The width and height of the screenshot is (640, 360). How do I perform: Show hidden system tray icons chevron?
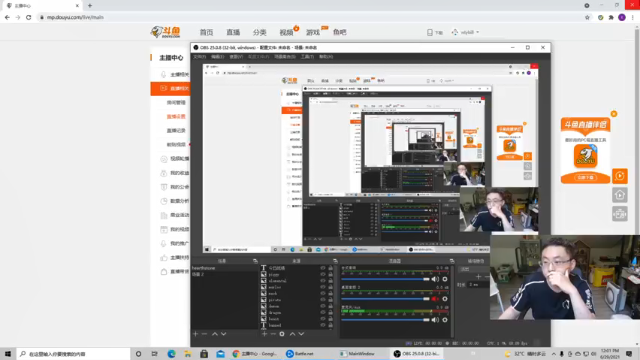[553, 353]
